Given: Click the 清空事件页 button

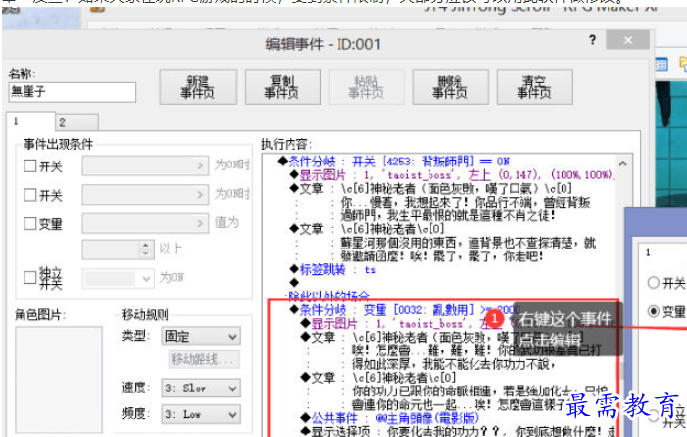Looking at the screenshot, I should (x=535, y=87).
